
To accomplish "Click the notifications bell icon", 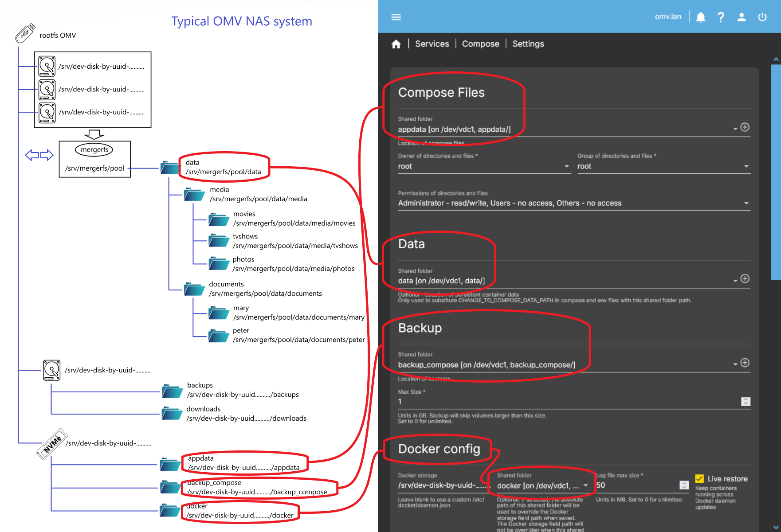I will [701, 17].
